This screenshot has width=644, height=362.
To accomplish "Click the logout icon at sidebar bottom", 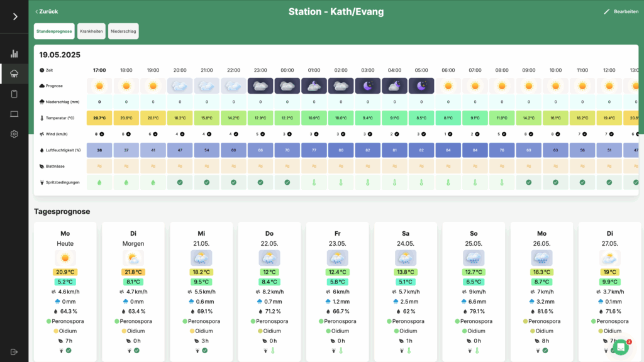I will pos(14,352).
